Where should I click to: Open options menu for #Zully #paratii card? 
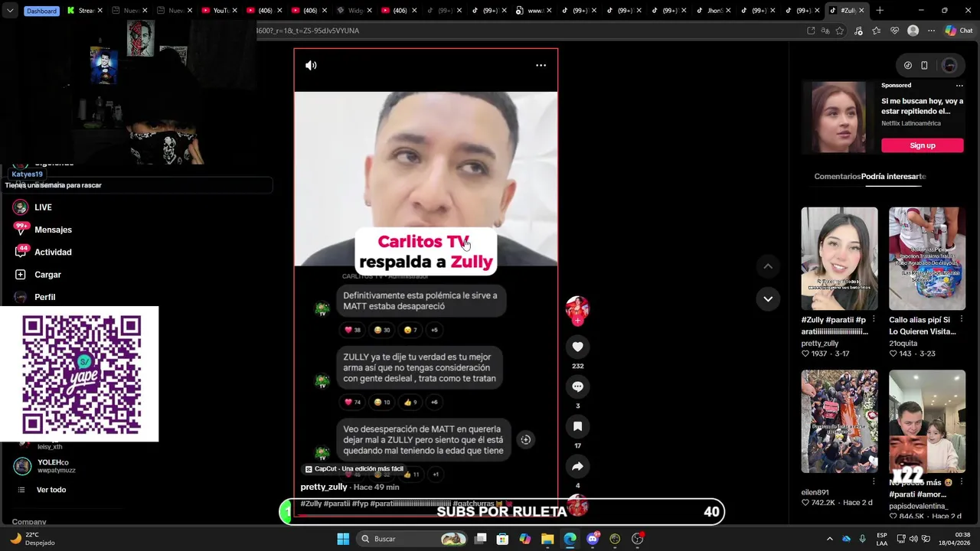[x=874, y=319]
